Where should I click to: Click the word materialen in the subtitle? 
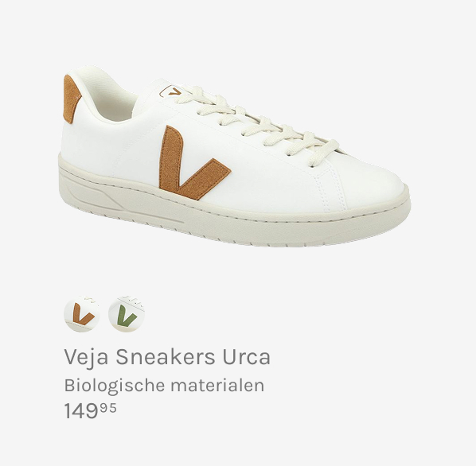click(217, 386)
